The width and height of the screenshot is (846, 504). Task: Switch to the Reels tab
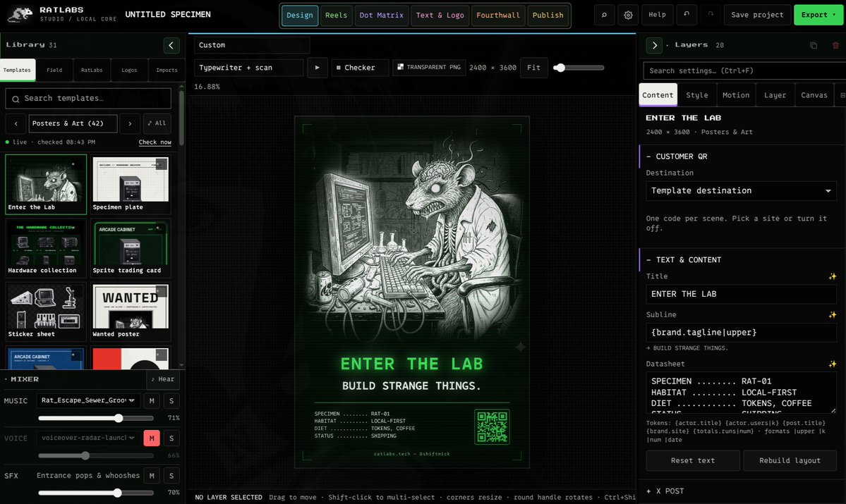point(336,15)
